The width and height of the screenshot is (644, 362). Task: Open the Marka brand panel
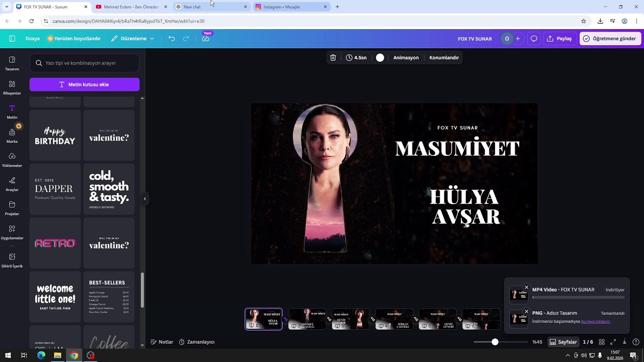(12, 136)
